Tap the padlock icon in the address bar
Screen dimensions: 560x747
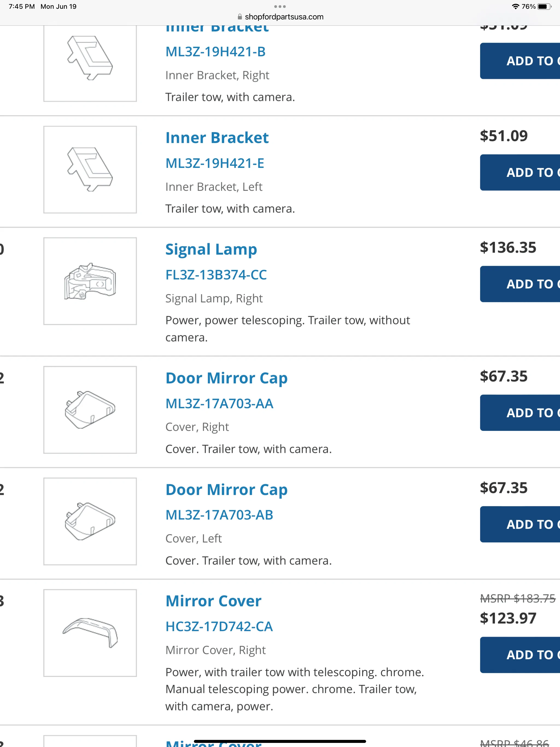point(240,17)
